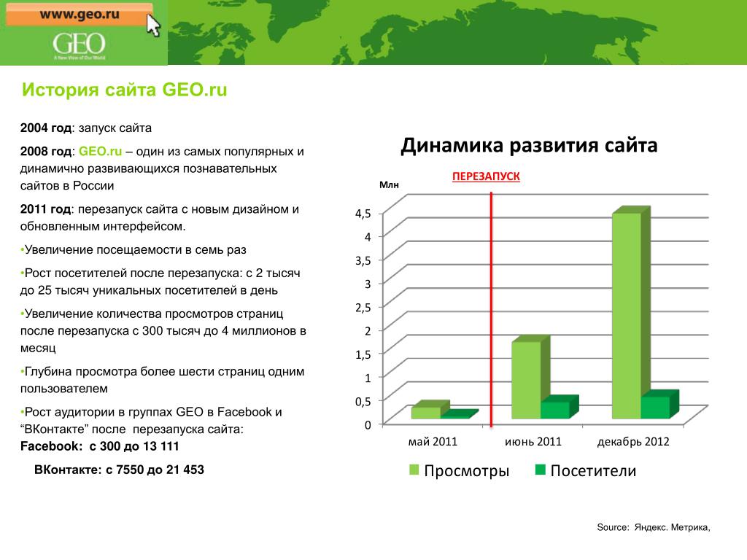This screenshot has width=747, height=560.
Task: Click the GEO logo
Action: [79, 46]
